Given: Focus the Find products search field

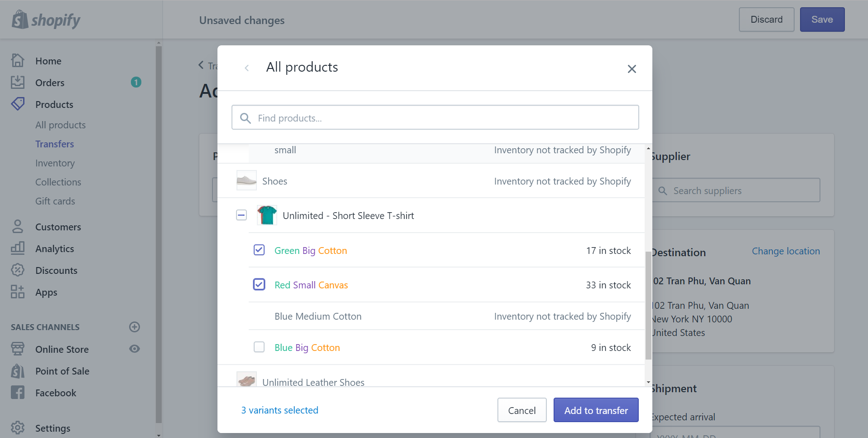Looking at the screenshot, I should click(435, 117).
